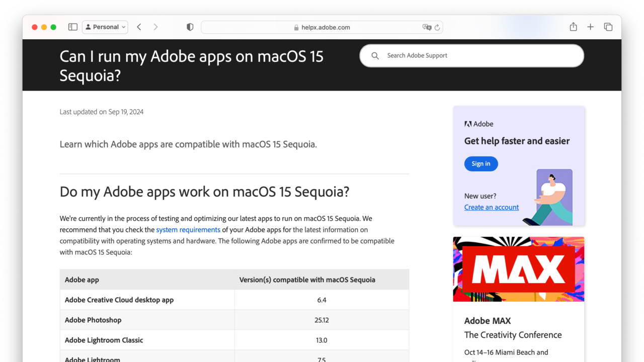The image size is (644, 362).
Task: Click the version 6.4 cell
Action: click(x=321, y=300)
